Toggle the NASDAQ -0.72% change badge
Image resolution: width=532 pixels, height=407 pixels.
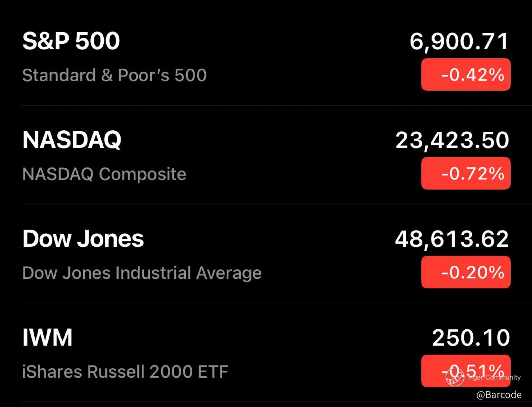(x=465, y=173)
